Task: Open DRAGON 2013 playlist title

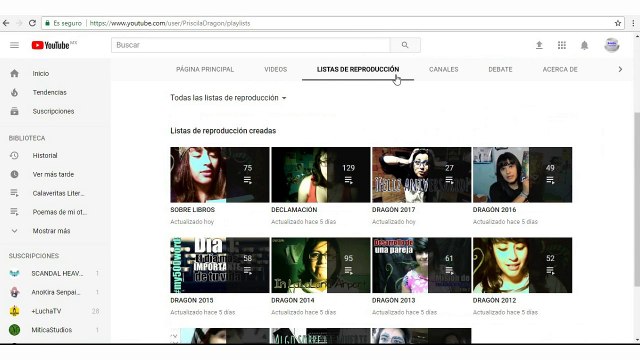Action: (393, 300)
